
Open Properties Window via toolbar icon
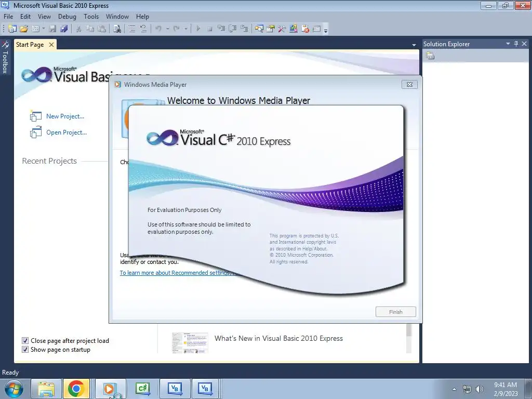pos(270,29)
